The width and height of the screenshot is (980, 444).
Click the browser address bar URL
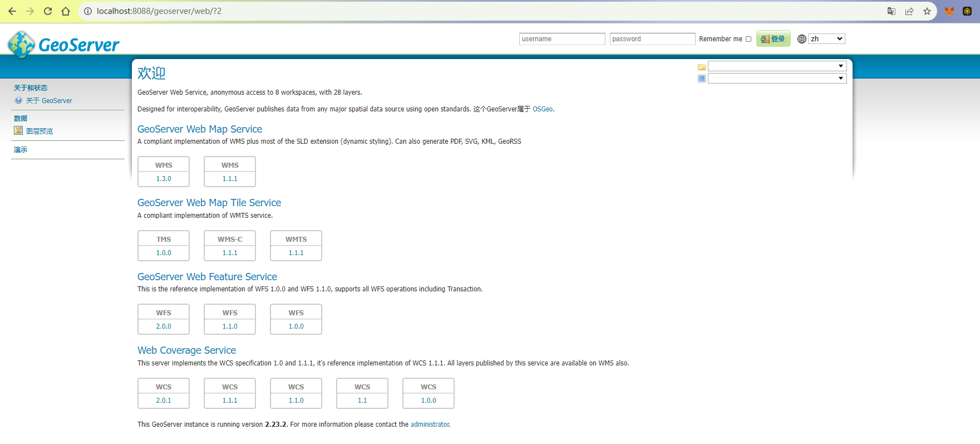coord(159,11)
